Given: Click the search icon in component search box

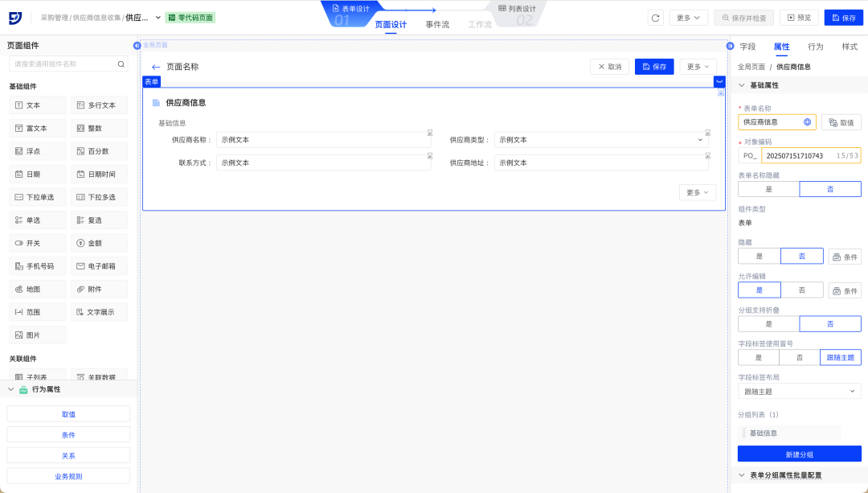Looking at the screenshot, I should pos(121,64).
